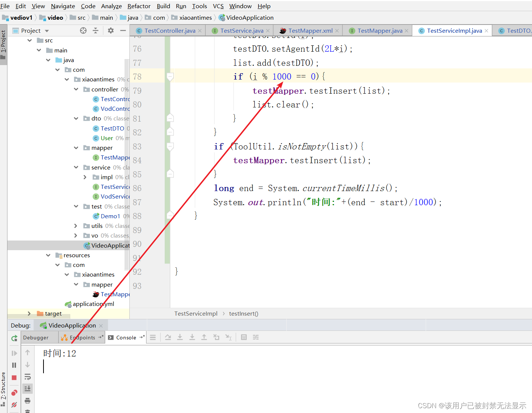Open Project panel settings gear
This screenshot has width=532, height=413.
111,30
